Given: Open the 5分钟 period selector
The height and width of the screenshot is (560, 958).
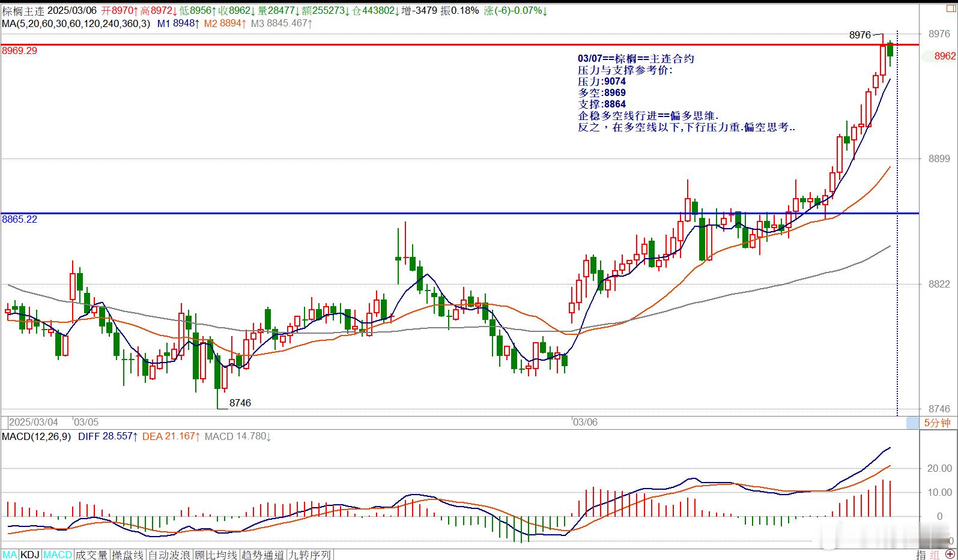Looking at the screenshot, I should (938, 423).
